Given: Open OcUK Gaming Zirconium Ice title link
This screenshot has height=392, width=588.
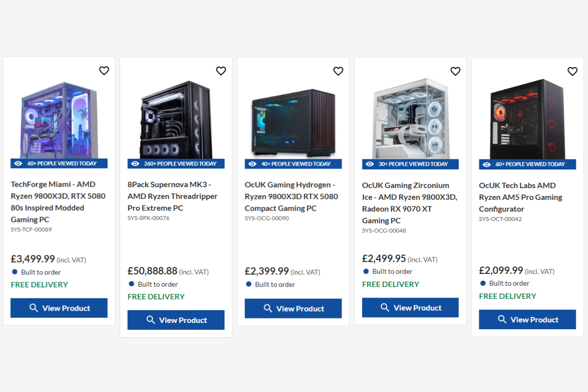Looking at the screenshot, I should [409, 203].
